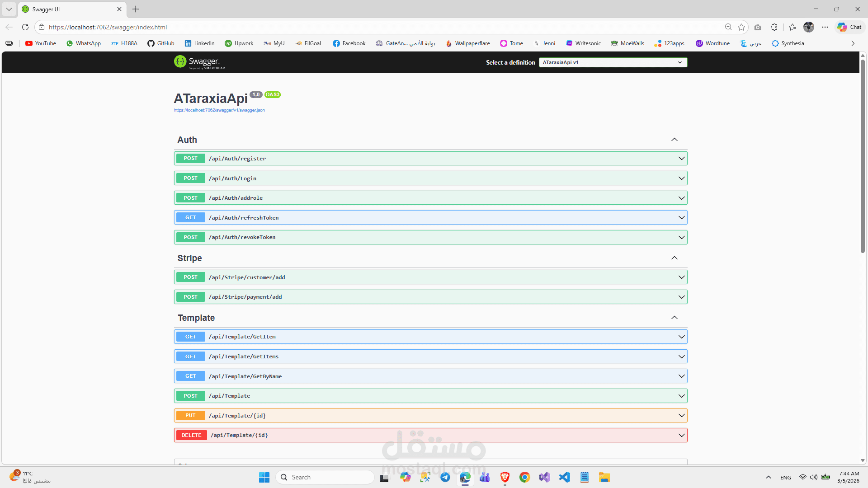Open the Copilot Chat button

(850, 27)
